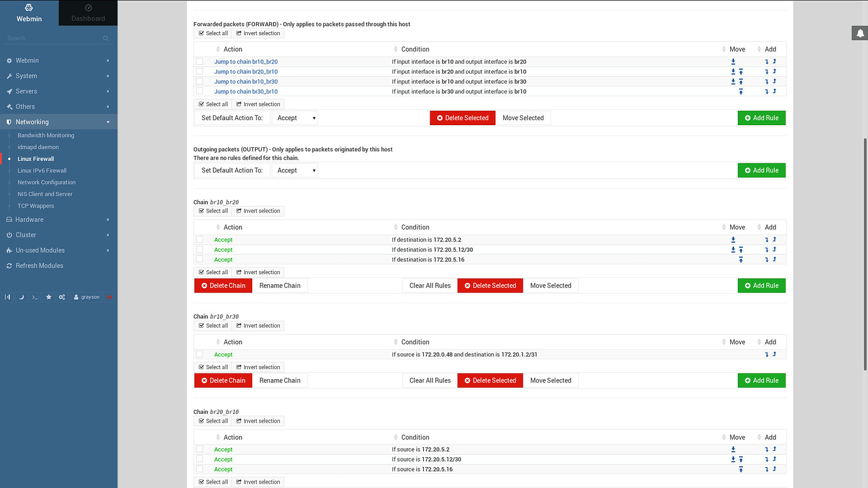Move the br10_br20 jump rule down
The height and width of the screenshot is (488, 868).
[733, 61]
